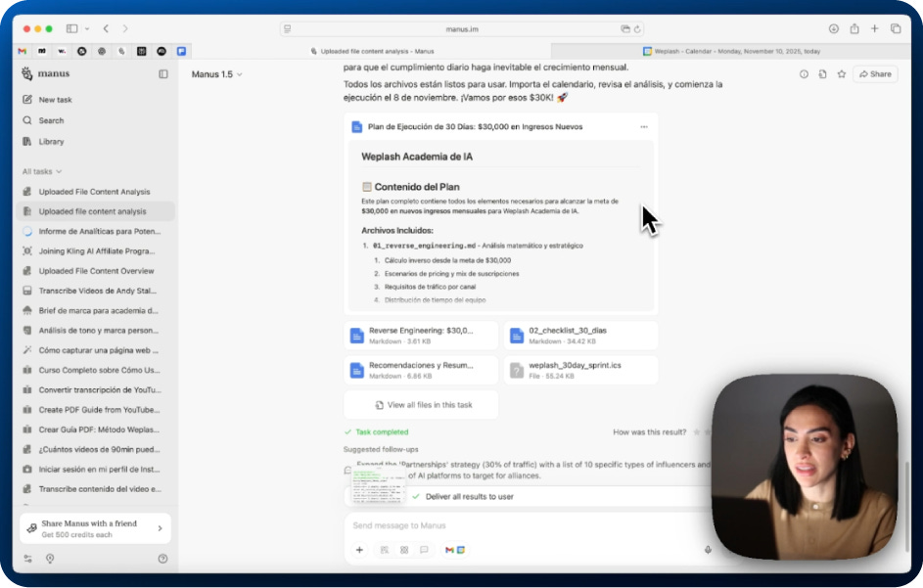This screenshot has width=923, height=588.
Task: View all files in this task
Action: 421,405
